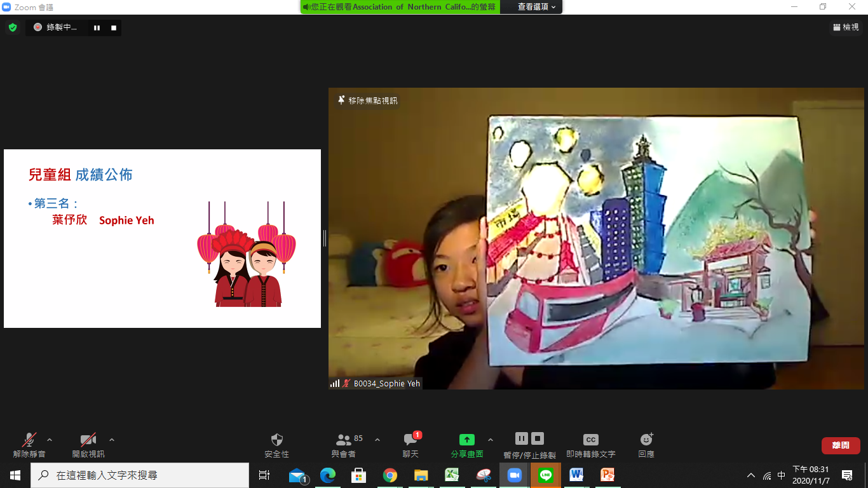Click the green Share Screen (分享畫面) icon

click(x=466, y=440)
